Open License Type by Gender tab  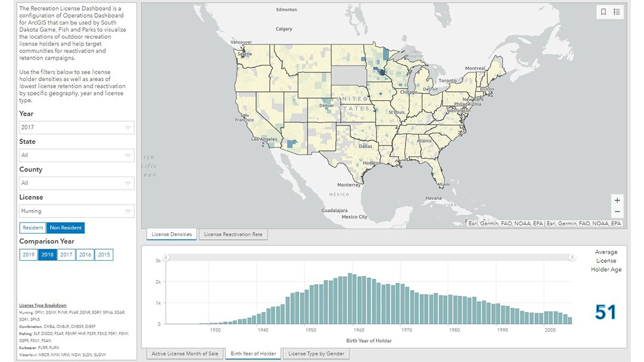tap(316, 354)
